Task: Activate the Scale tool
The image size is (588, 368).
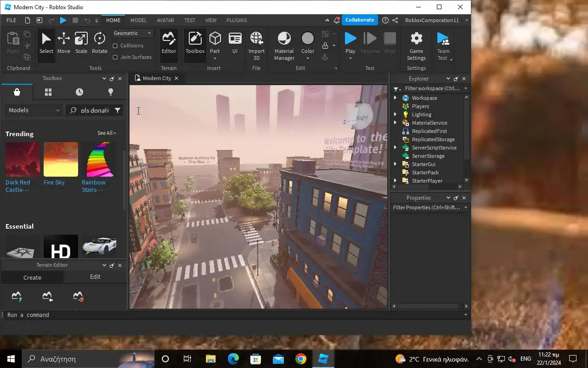Action: (81, 43)
